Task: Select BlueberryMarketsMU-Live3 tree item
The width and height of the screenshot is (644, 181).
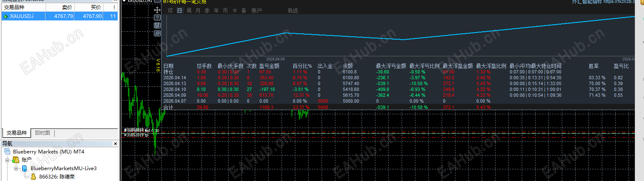Action: point(63,168)
